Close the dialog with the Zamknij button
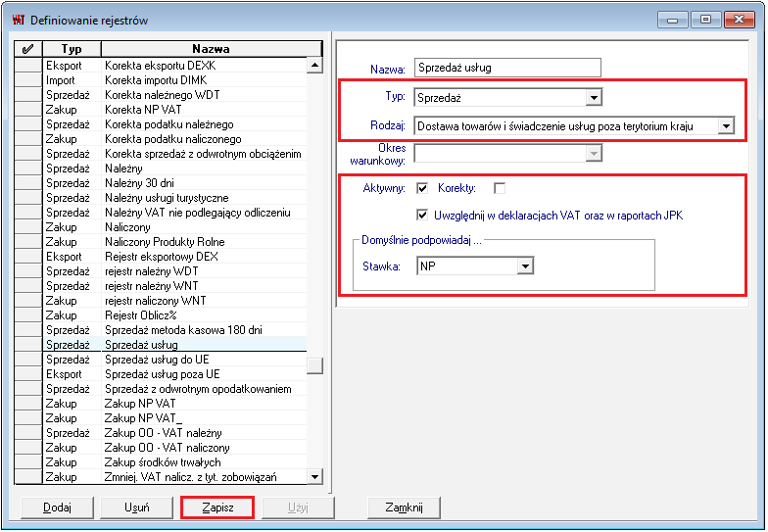The width and height of the screenshot is (768, 532). pyautogui.click(x=404, y=508)
